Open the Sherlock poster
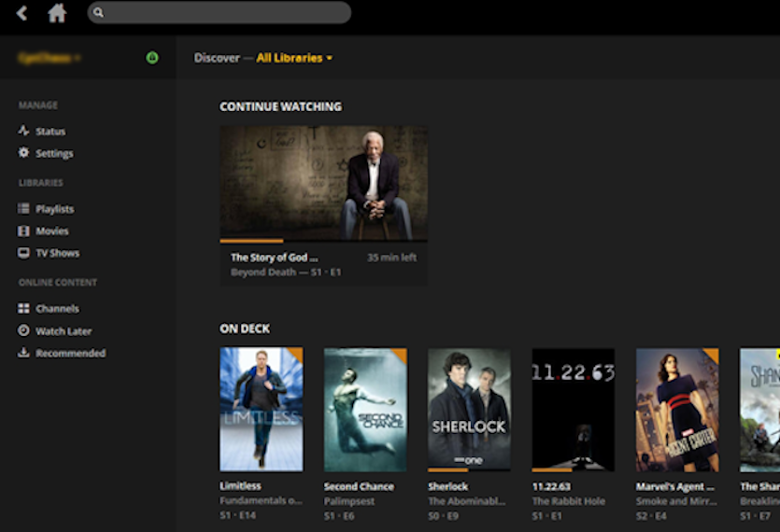 coord(469,409)
